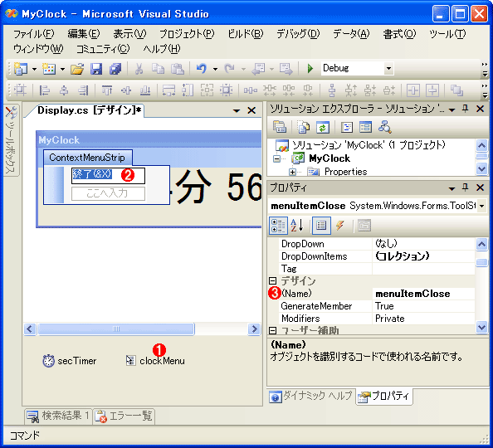Click the Make Same Width icon

[x=168, y=90]
